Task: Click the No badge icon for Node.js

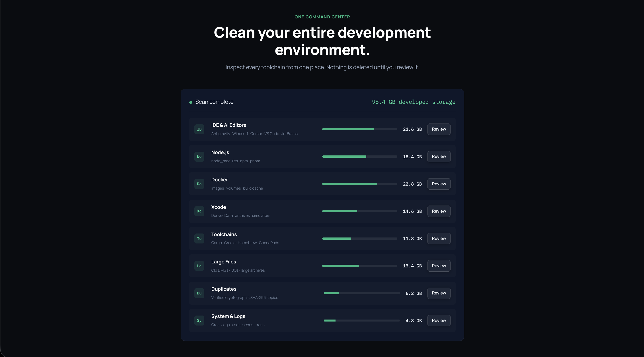Action: click(199, 157)
